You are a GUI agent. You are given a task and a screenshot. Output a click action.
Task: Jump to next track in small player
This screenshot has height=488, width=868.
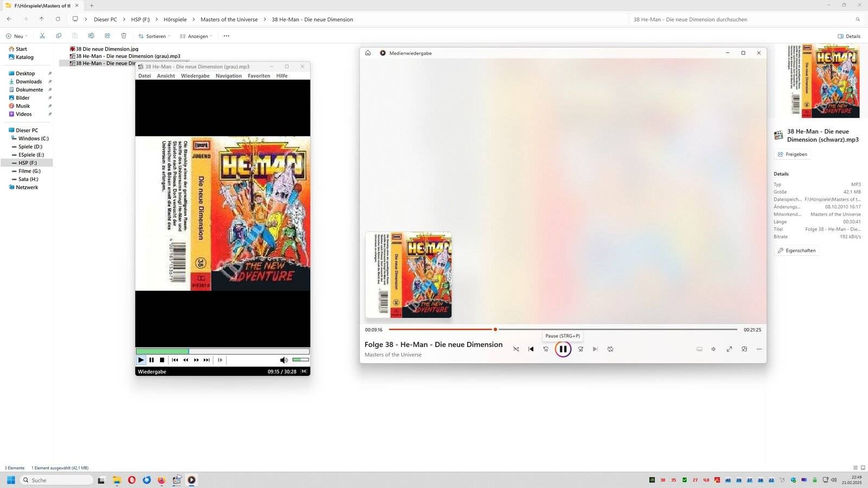[x=207, y=360]
